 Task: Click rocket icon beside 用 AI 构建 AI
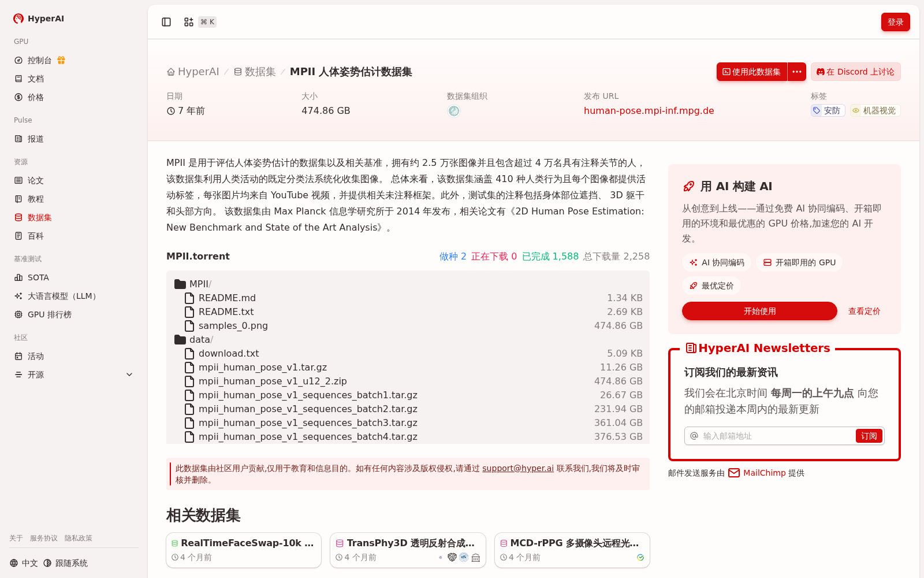click(689, 186)
